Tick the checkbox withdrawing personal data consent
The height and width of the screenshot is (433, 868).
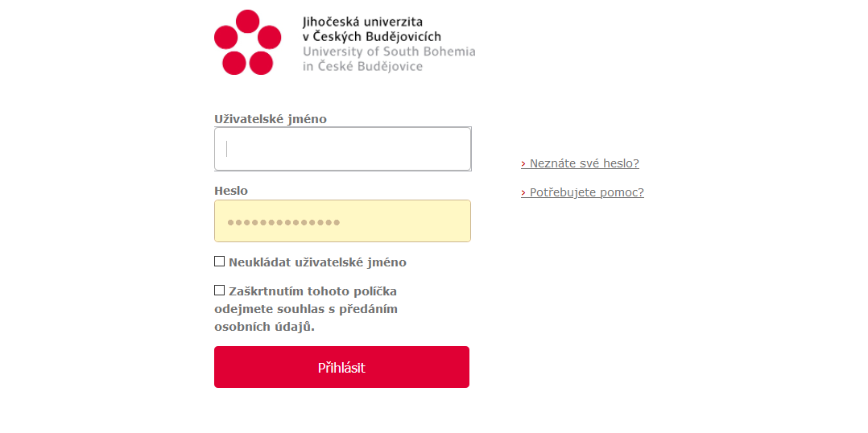[219, 290]
